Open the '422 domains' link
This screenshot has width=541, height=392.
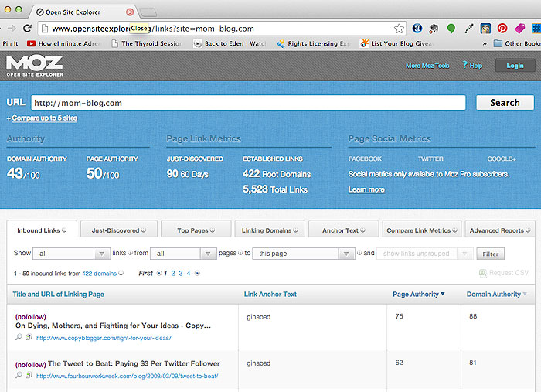[x=100, y=273]
